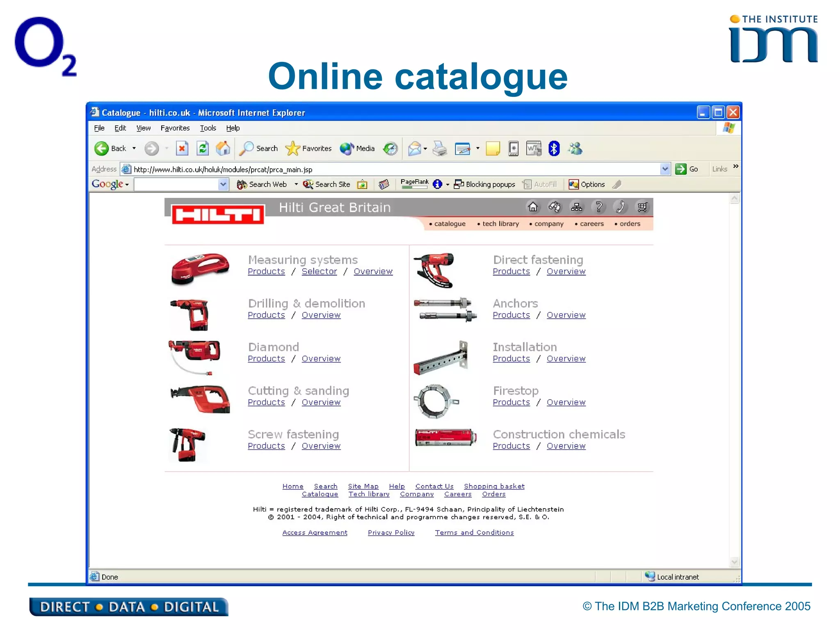Click the Google toolbar highlighter pen icon
Image resolution: width=840 pixels, height=630 pixels.
617,185
